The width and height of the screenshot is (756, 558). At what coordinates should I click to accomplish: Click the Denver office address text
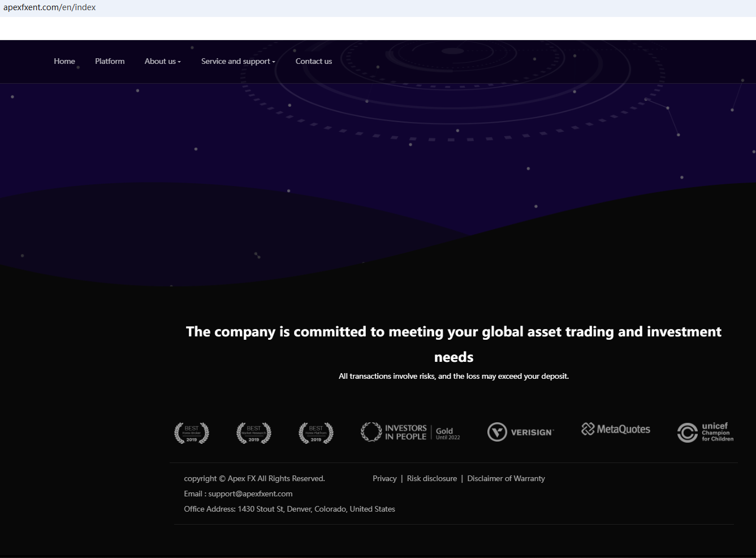point(316,509)
